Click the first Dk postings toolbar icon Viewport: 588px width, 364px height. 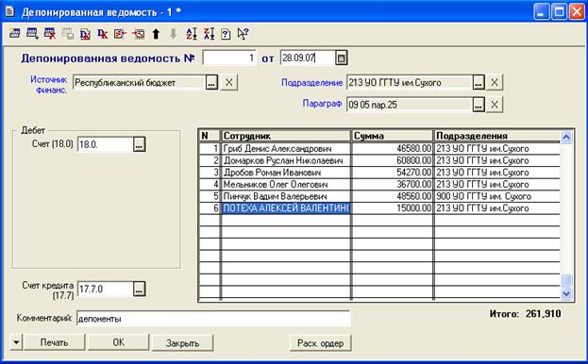click(x=85, y=34)
